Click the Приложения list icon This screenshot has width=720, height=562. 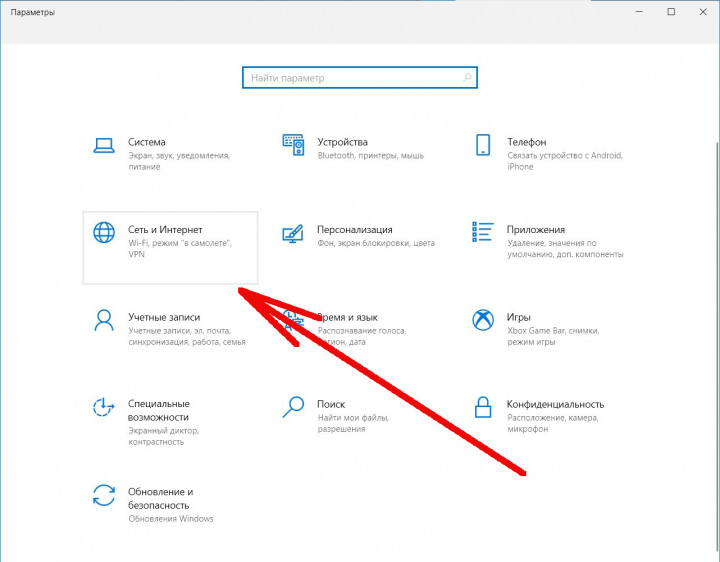483,233
